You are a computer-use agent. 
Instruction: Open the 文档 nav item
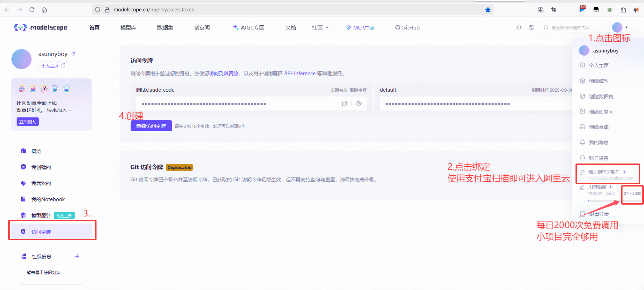click(x=291, y=28)
